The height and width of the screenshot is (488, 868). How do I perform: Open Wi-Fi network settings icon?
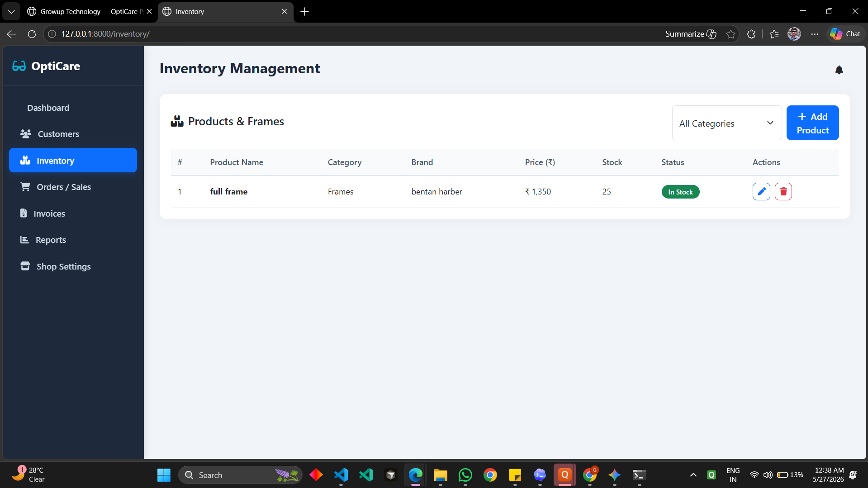pos(754,475)
